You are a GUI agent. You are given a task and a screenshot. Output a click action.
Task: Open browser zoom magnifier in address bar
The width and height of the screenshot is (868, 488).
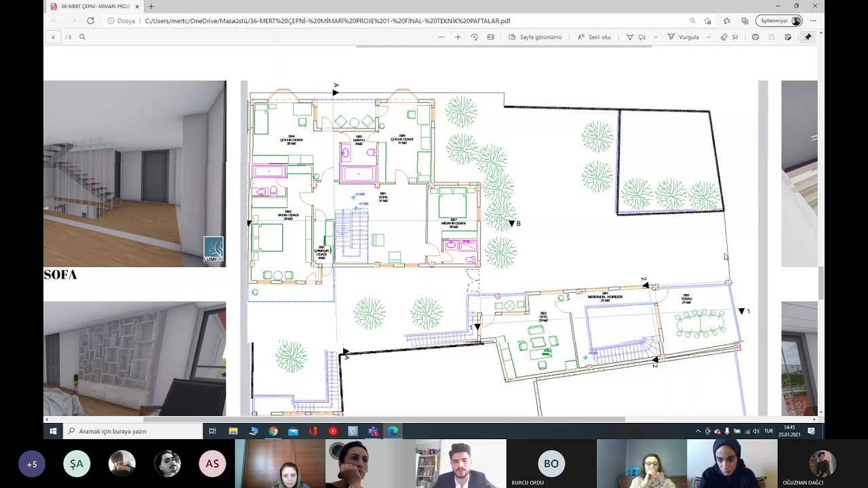(692, 21)
